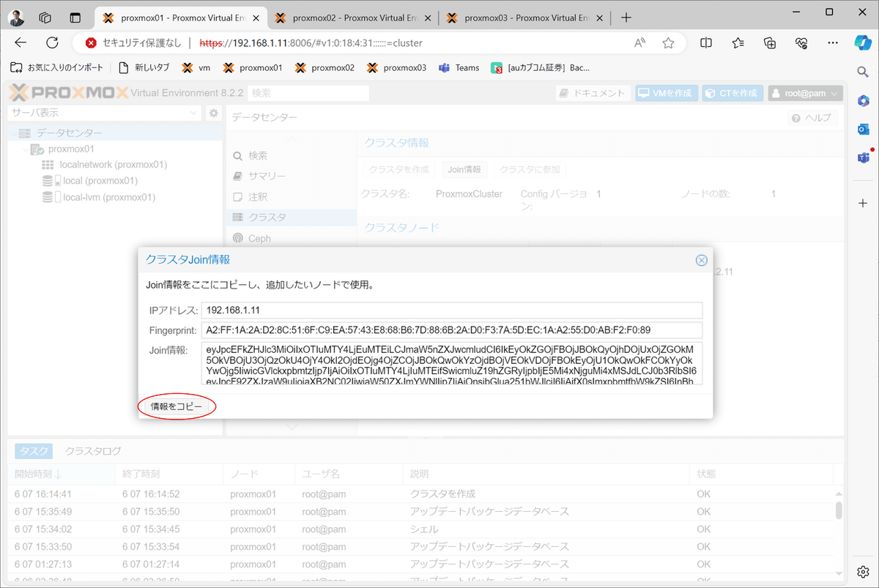Select local (proxmox01) storage

click(x=100, y=181)
